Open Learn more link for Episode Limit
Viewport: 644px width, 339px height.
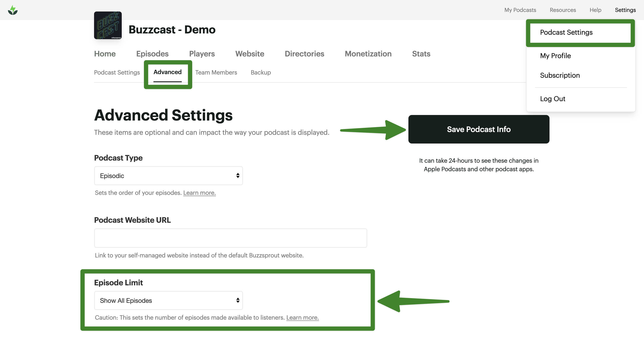coord(302,317)
